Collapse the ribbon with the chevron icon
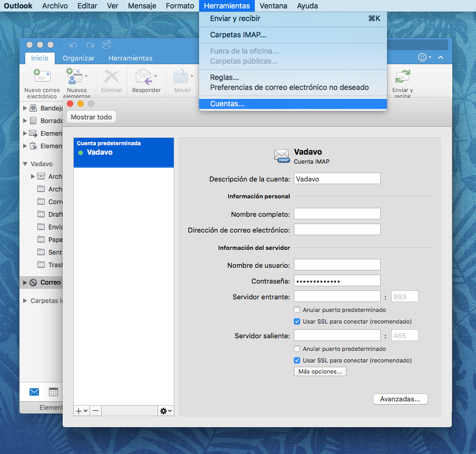This screenshot has height=454, width=476. coord(441,57)
